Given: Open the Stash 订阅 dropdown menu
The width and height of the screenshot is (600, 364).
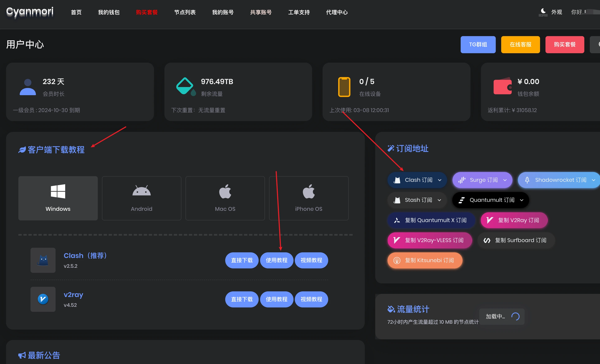Looking at the screenshot, I should point(417,200).
